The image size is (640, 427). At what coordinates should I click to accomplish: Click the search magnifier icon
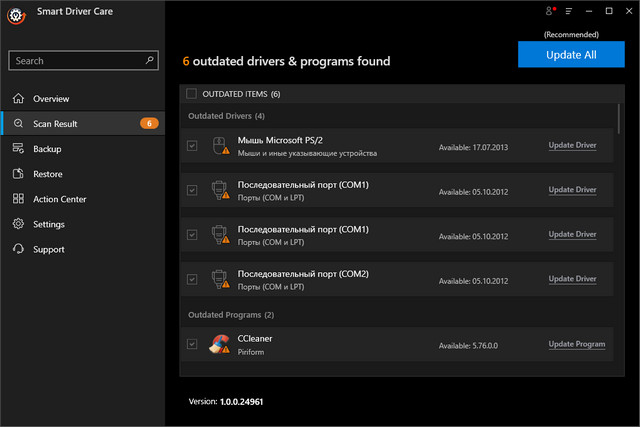point(150,60)
